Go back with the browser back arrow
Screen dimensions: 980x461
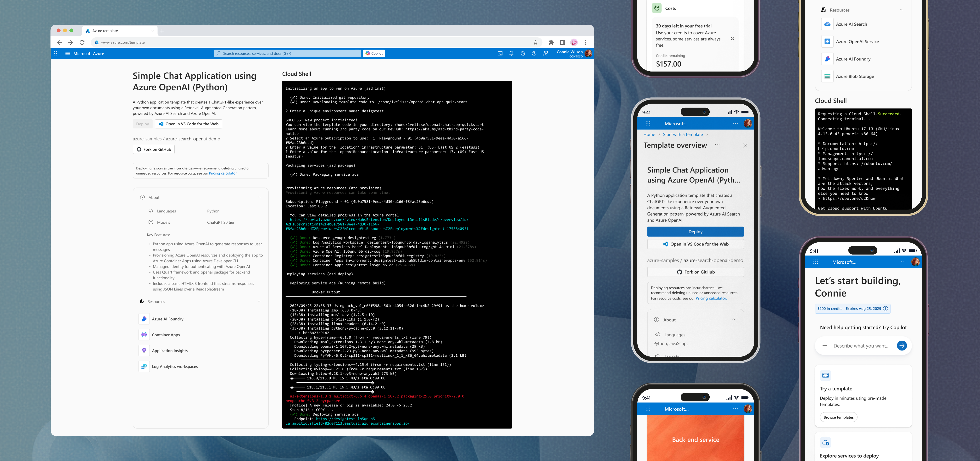click(59, 42)
